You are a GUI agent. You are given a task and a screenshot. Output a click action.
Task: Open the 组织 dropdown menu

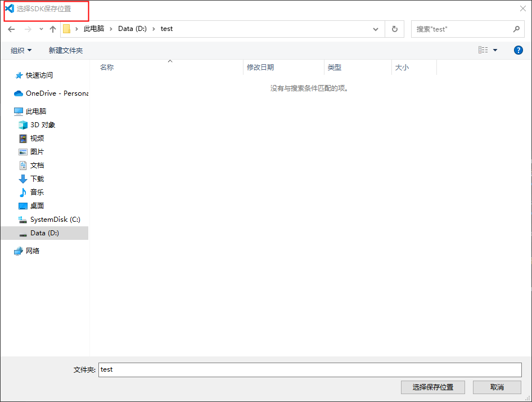click(x=21, y=51)
